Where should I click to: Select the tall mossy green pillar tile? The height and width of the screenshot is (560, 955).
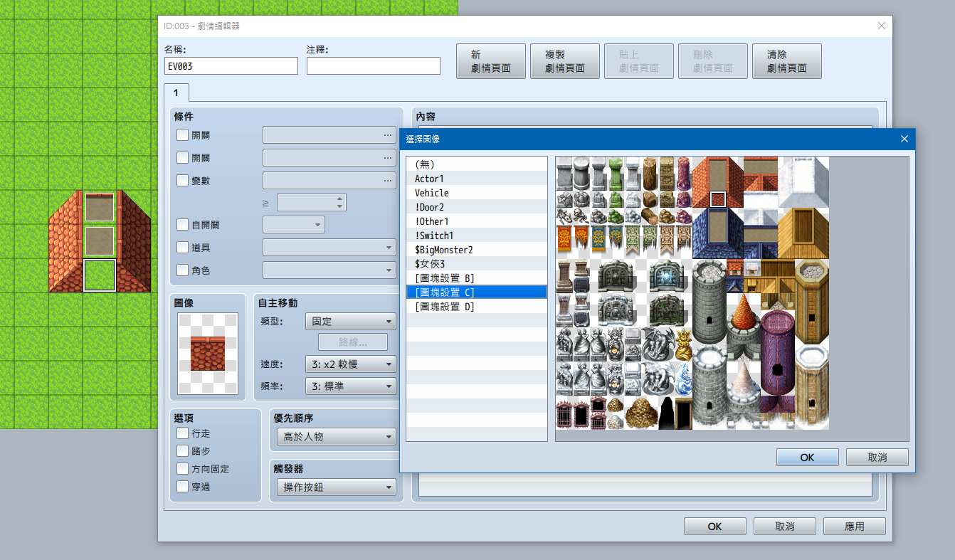click(x=616, y=174)
